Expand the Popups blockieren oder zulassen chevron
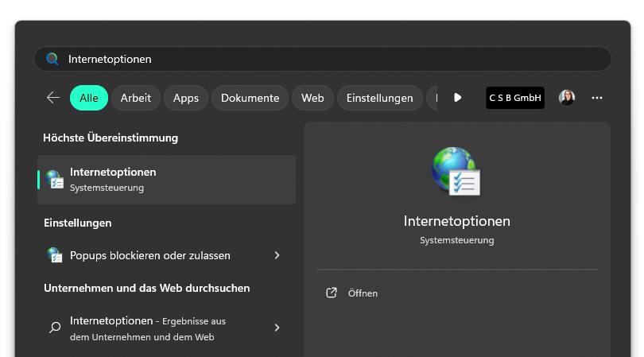 point(277,255)
